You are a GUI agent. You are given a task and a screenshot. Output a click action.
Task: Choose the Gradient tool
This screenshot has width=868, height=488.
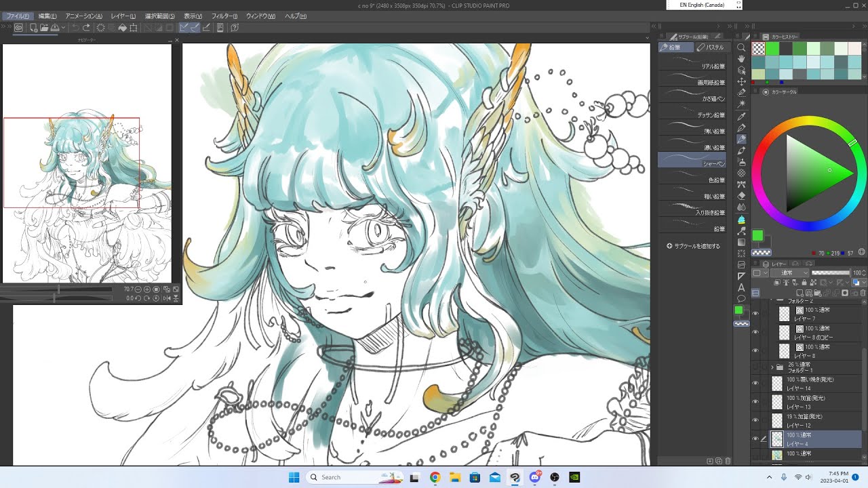coord(741,242)
